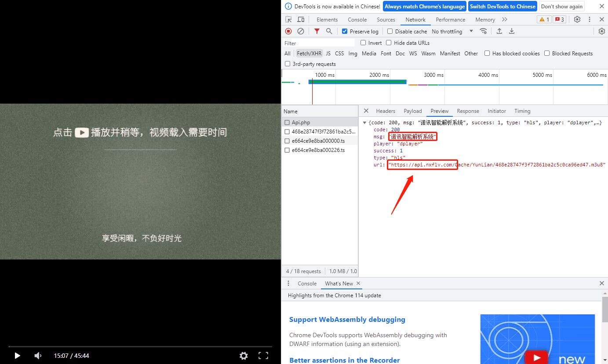
Task: Click the Switch DevTools to Chinese button
Action: tap(502, 6)
